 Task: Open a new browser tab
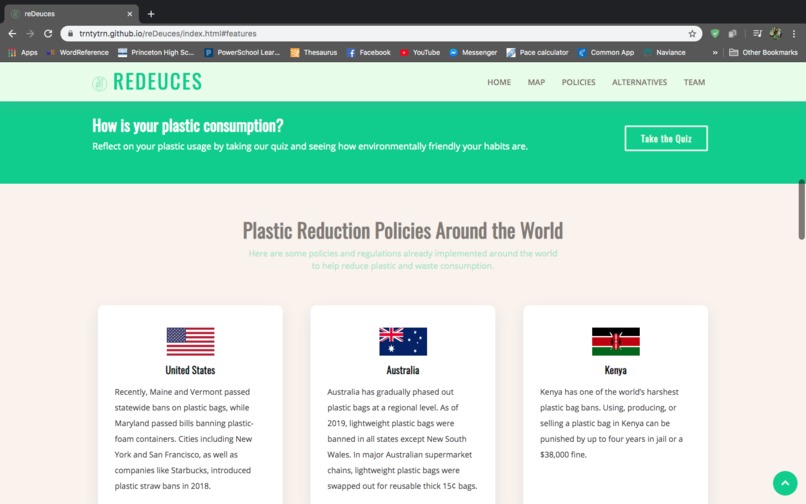(x=151, y=14)
